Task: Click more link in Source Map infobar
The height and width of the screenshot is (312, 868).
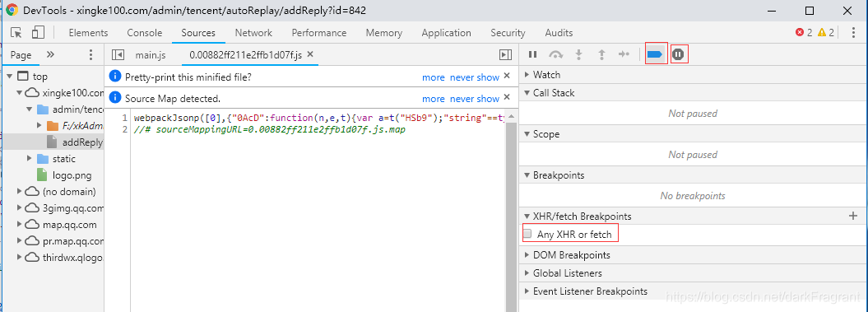Action: 434,98
